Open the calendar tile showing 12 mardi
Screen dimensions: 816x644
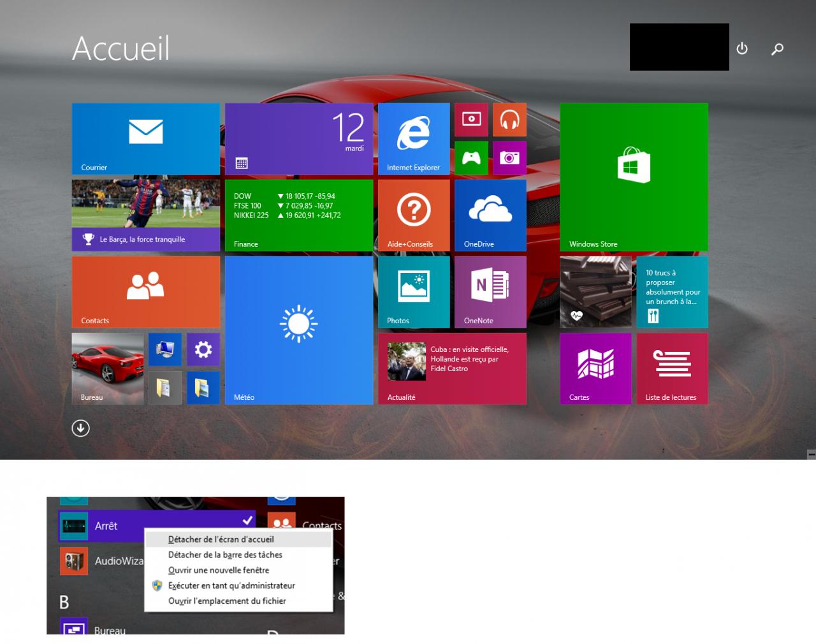pyautogui.click(x=299, y=139)
